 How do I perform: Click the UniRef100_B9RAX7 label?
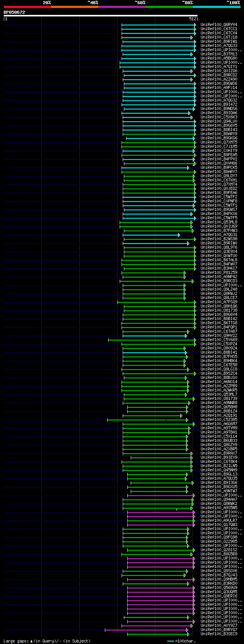(219, 453)
